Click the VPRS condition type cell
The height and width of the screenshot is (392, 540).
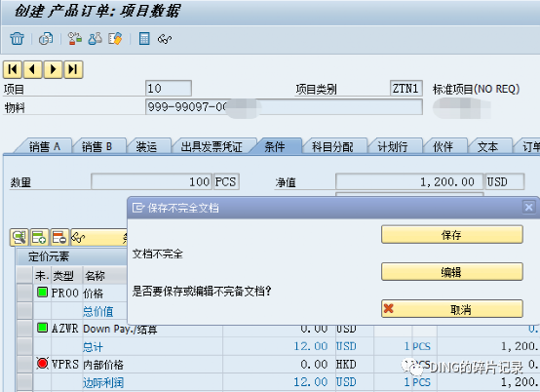tap(64, 364)
